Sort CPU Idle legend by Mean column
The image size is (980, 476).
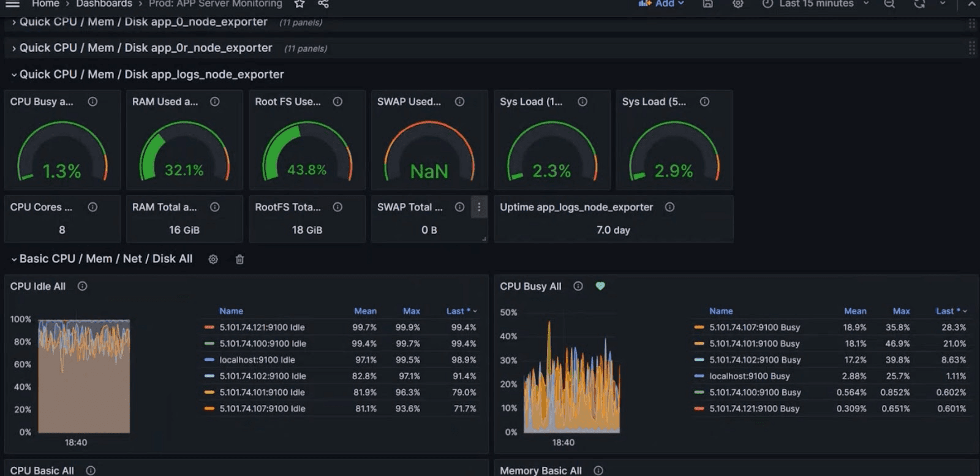point(365,311)
